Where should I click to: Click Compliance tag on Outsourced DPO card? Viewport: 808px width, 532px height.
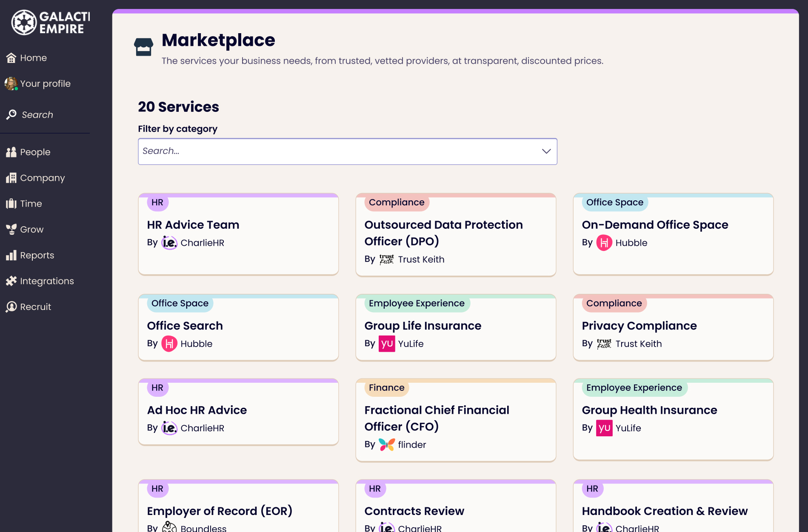pyautogui.click(x=397, y=202)
